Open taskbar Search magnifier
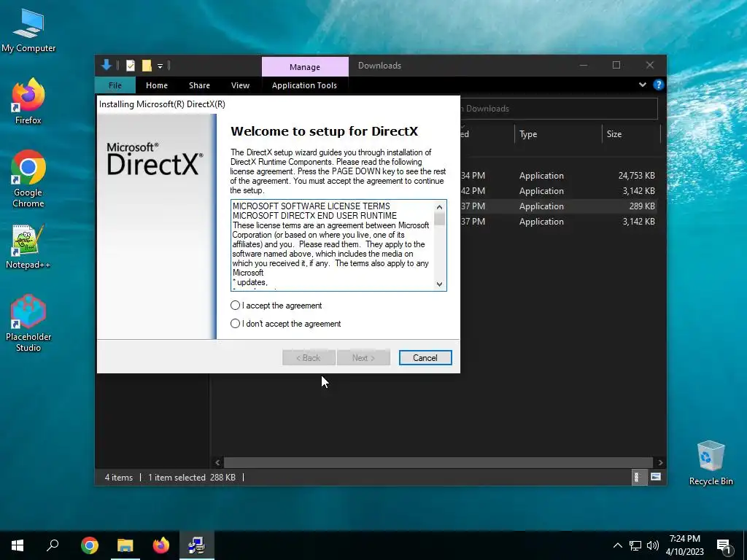This screenshot has height=560, width=747. point(53,545)
